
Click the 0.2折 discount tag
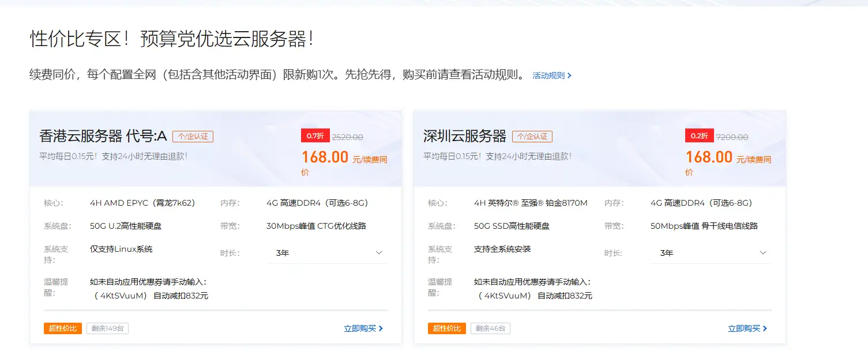699,136
